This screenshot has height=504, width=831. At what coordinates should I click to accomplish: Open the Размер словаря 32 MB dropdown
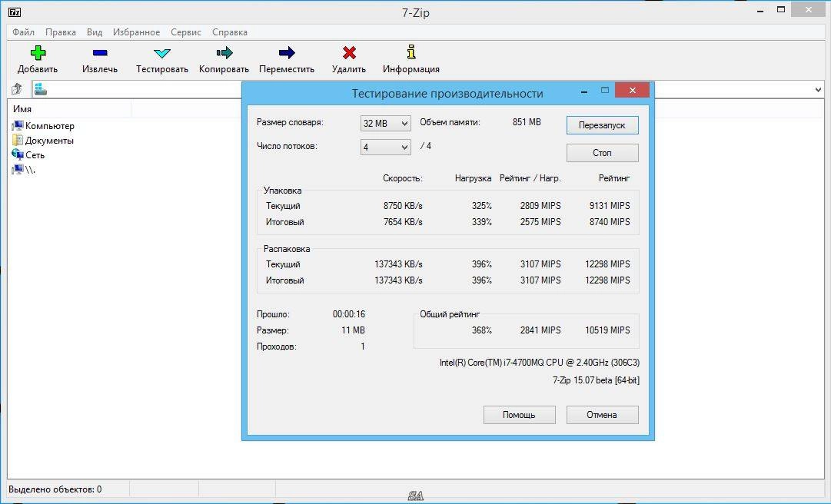coord(385,124)
